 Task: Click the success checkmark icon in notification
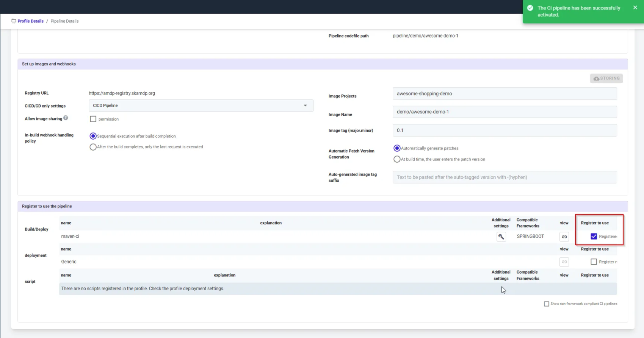(530, 8)
